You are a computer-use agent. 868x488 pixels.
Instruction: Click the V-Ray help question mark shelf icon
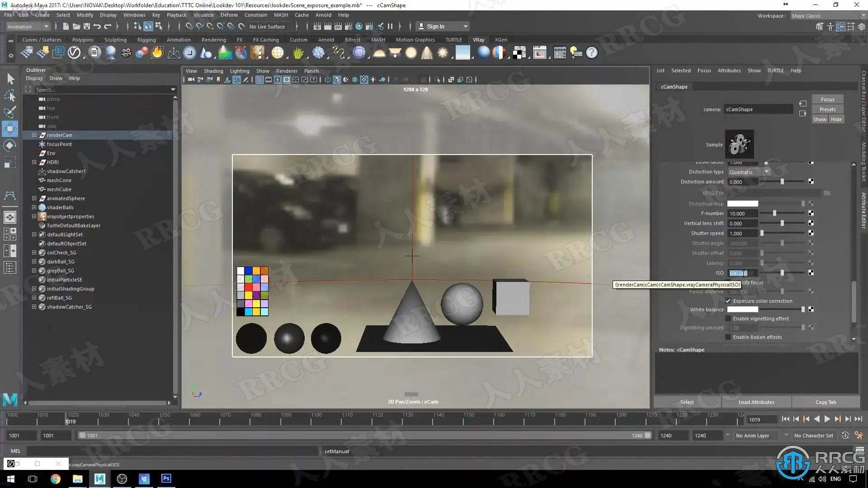(x=591, y=53)
